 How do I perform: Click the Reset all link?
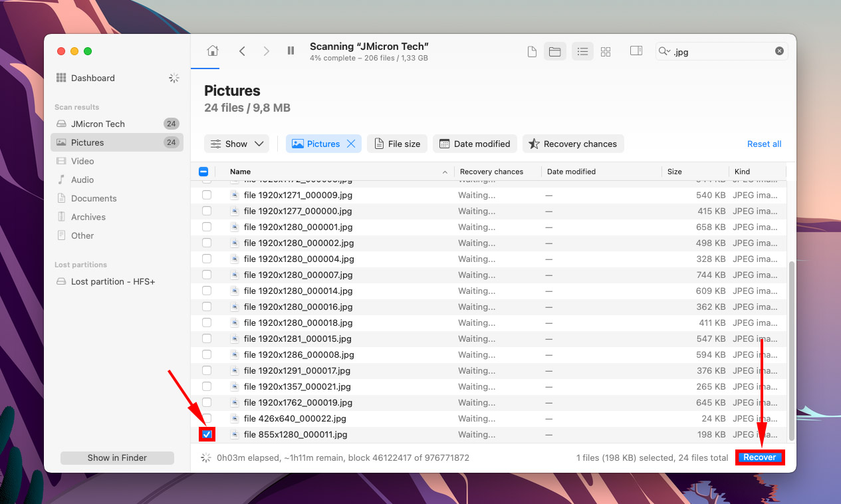[764, 144]
